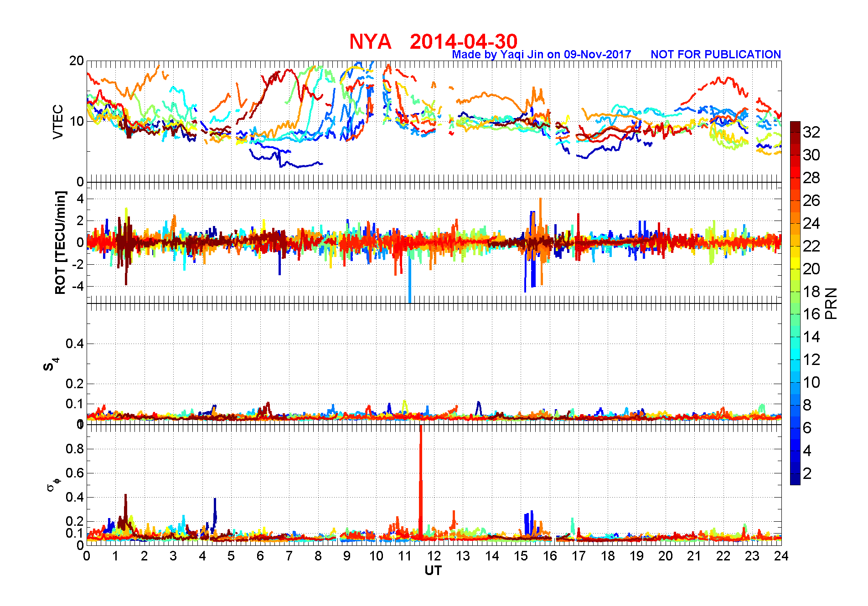Click colorbar tick label 28

click(x=811, y=178)
